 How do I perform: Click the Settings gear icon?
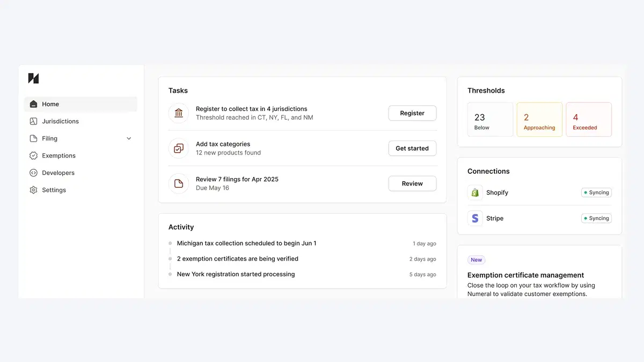[33, 190]
